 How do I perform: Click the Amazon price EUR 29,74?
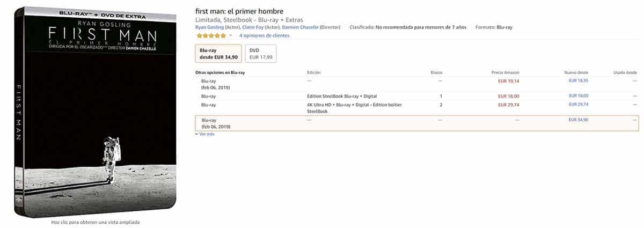click(509, 105)
